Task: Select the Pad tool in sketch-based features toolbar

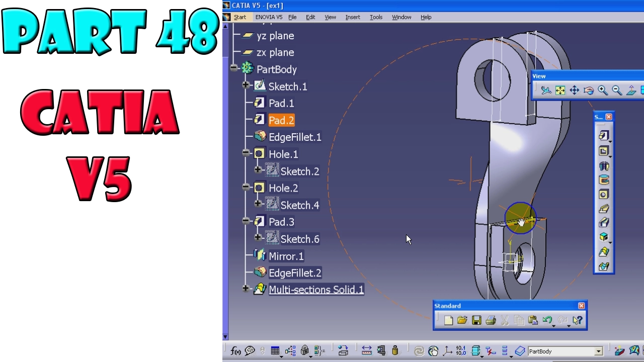Action: (x=604, y=135)
